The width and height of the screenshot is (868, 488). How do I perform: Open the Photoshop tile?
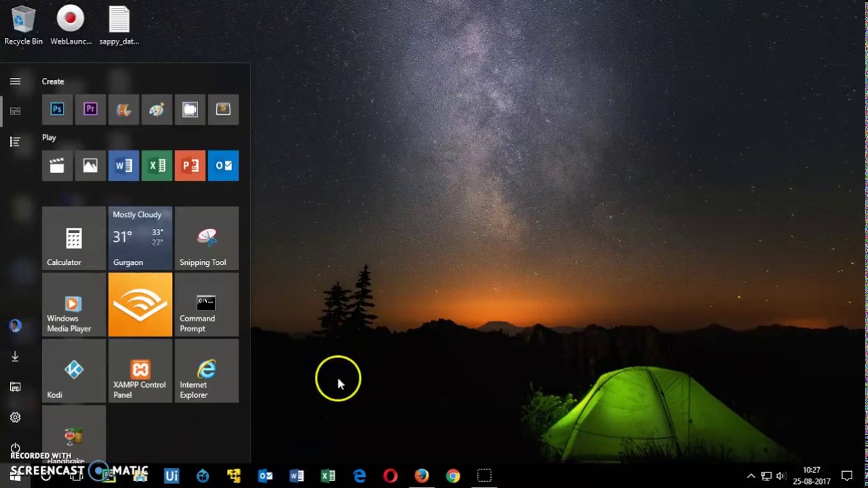point(57,110)
